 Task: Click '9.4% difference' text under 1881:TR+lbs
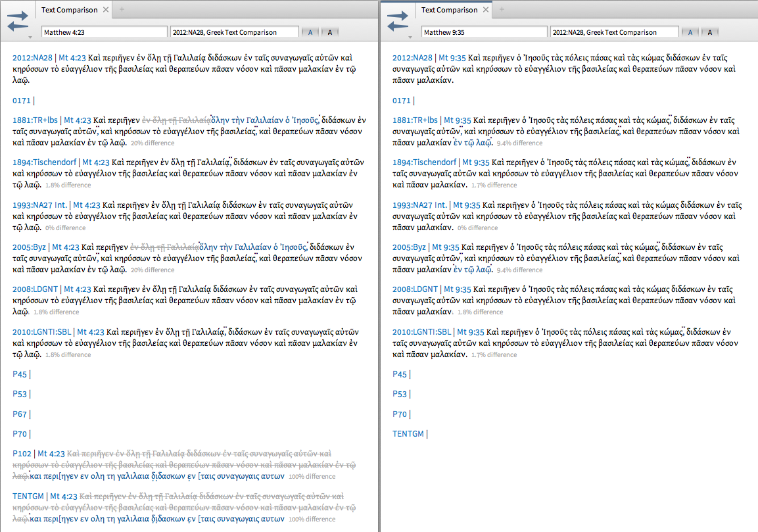[519, 143]
